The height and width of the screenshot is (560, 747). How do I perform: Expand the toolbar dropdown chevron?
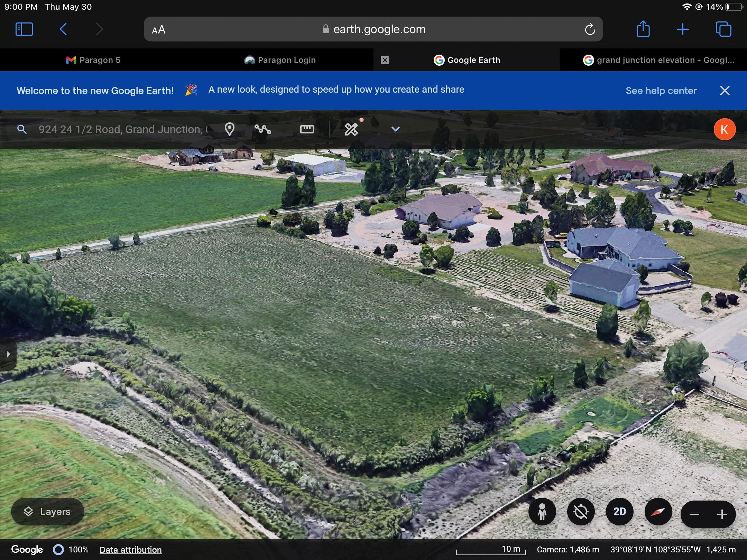(395, 129)
